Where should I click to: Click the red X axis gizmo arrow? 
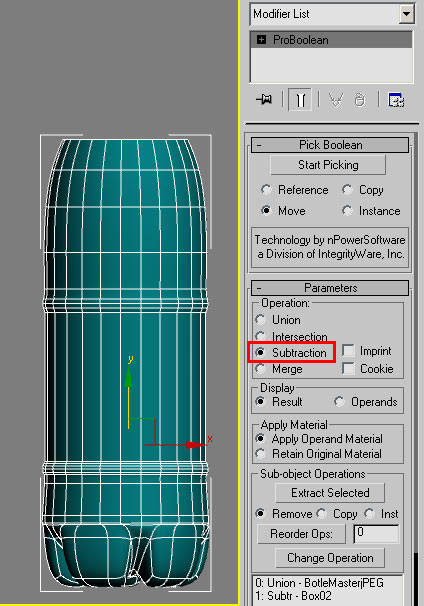tap(194, 445)
